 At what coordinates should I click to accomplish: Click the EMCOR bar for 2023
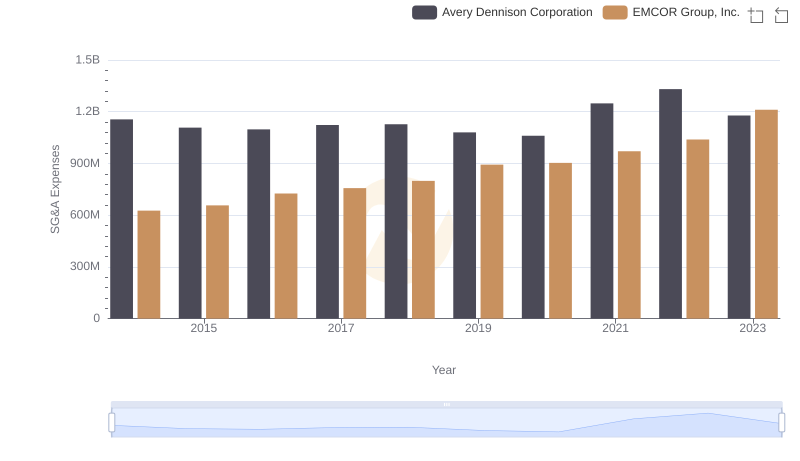point(766,214)
